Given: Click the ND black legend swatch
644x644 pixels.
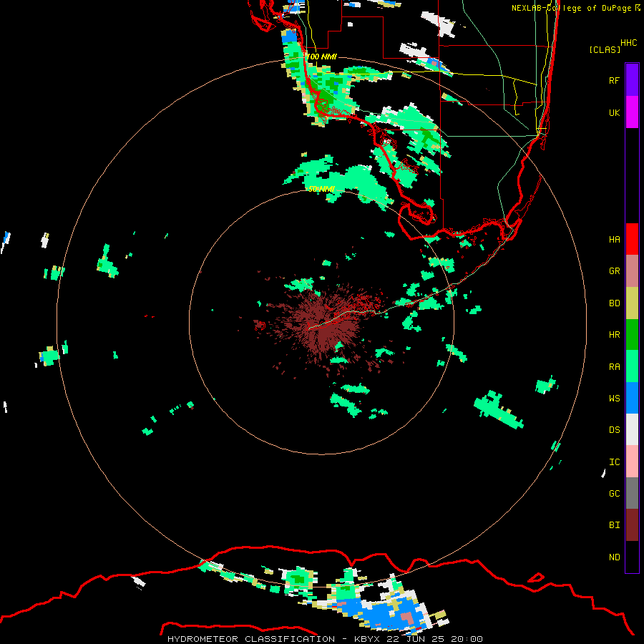Looking at the screenshot, I should coord(632,557).
